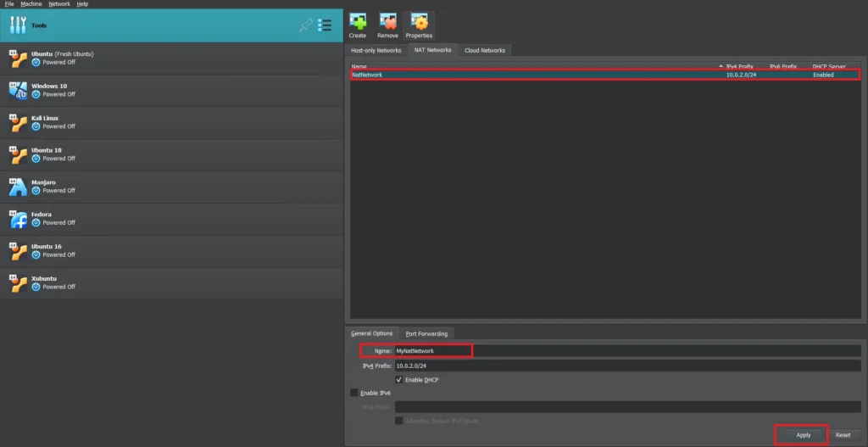The height and width of the screenshot is (447, 868).
Task: Sort by the DHCP Server column header
Action: pos(829,66)
